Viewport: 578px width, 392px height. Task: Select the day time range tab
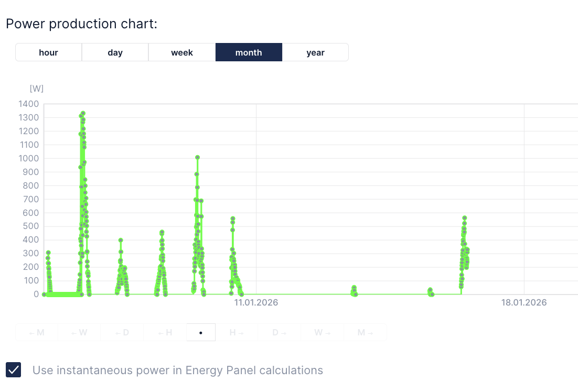point(115,52)
